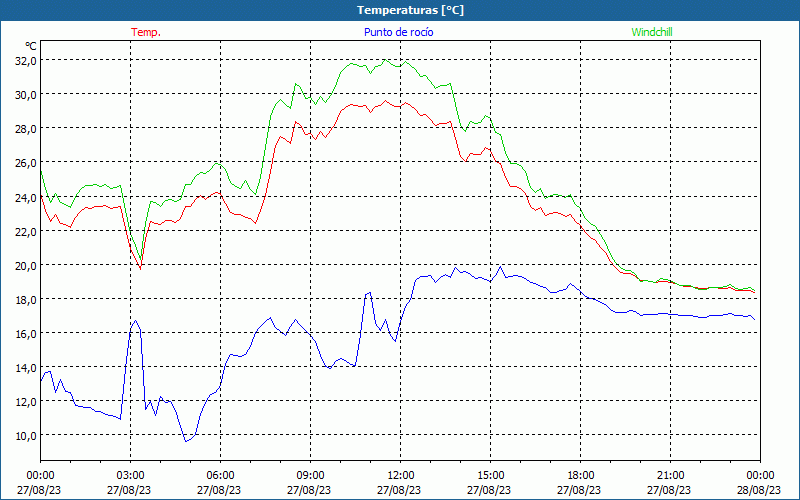Click the dew point dip near 05:00

[186, 441]
